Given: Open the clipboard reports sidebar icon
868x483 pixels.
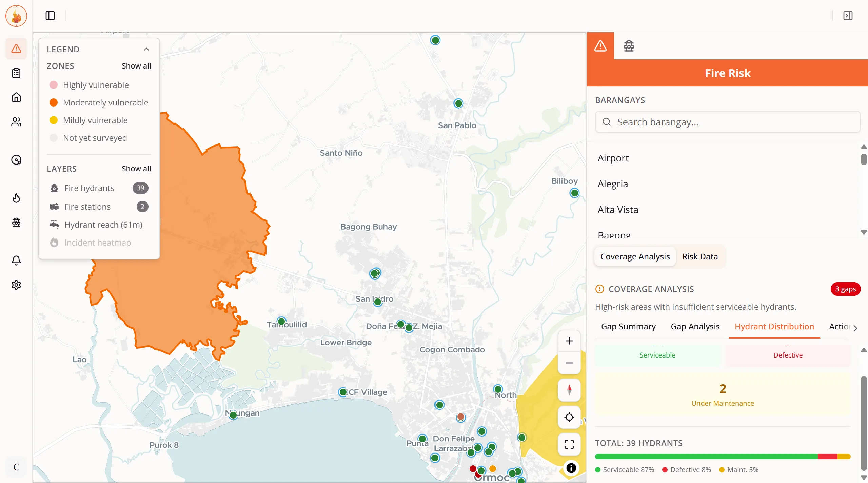Looking at the screenshot, I should tap(16, 73).
